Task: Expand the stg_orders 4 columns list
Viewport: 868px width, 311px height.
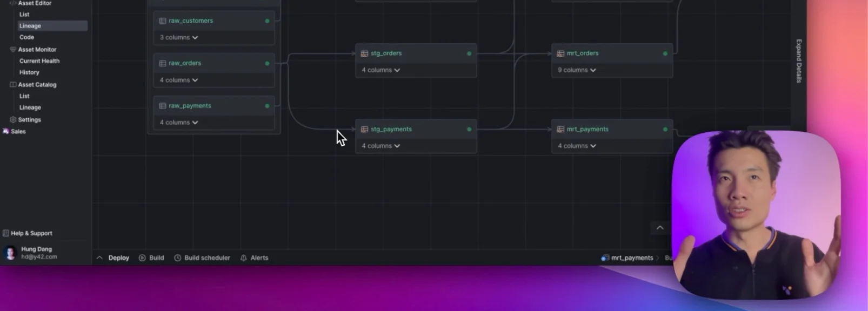Action: tap(380, 70)
